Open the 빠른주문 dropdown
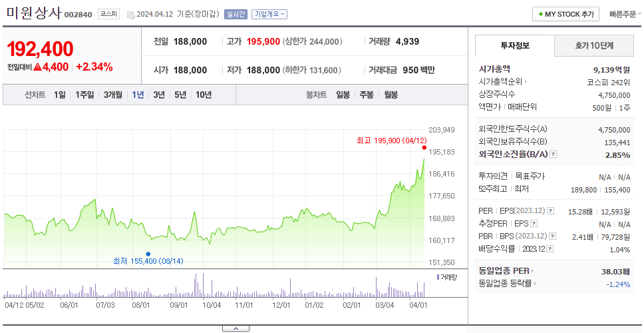Viewport: 644px width, 333px height. 625,15
